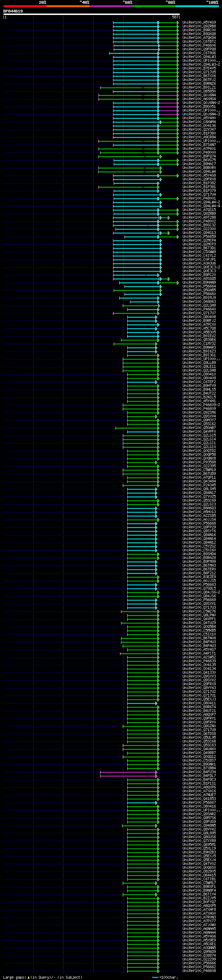Open hit UniRef100_Q9ZRB8
This screenshot has width=222, height=980.
(x=199, y=26)
